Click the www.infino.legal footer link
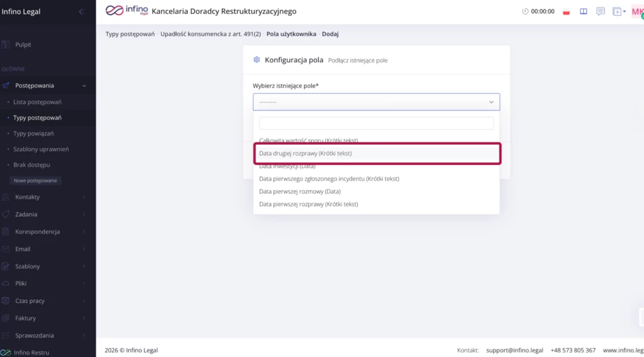This screenshot has width=644, height=357. (623, 351)
